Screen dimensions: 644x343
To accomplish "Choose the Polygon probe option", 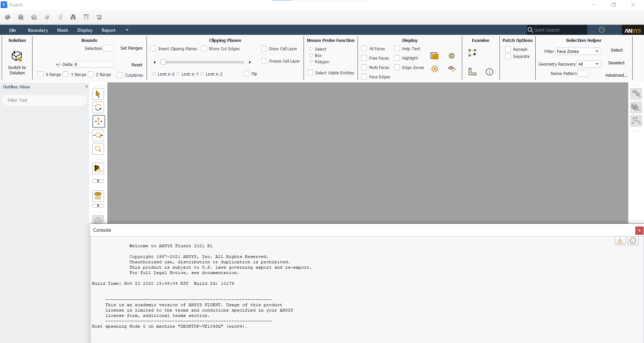I will coord(311,62).
